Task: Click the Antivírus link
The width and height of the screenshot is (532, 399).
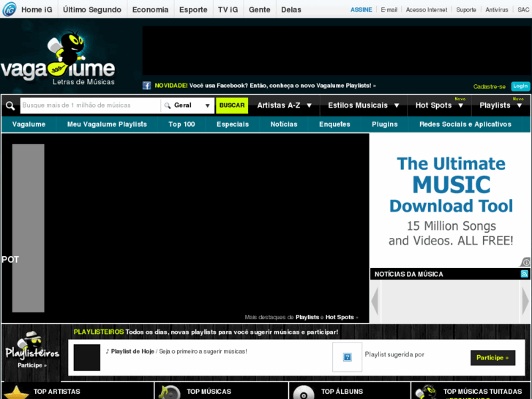Action: [x=497, y=10]
